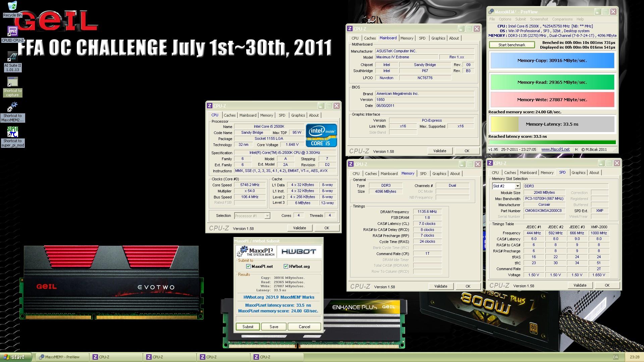Click the Memory-Write 27887 MByte/sec bar
Screen dimensions: 644x362
coord(552,100)
